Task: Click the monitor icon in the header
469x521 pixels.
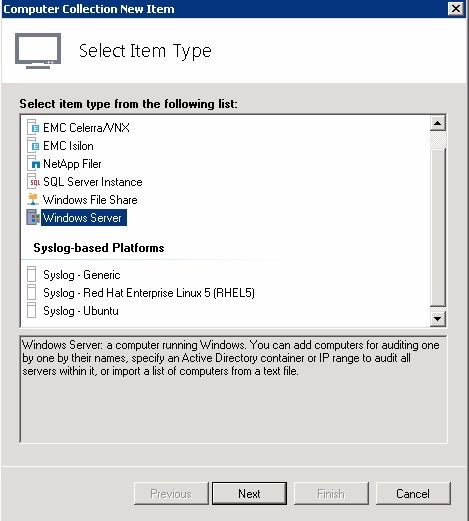Action: point(38,51)
